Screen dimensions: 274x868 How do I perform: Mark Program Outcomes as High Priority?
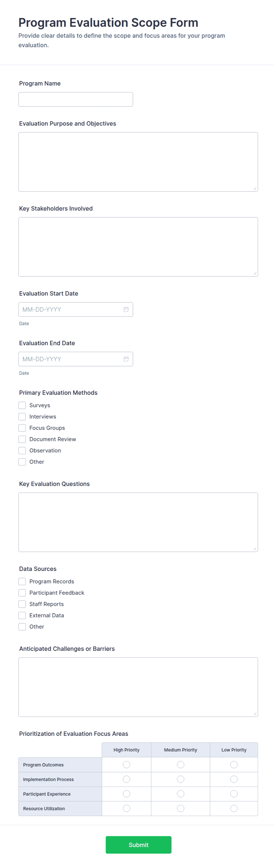point(126,764)
